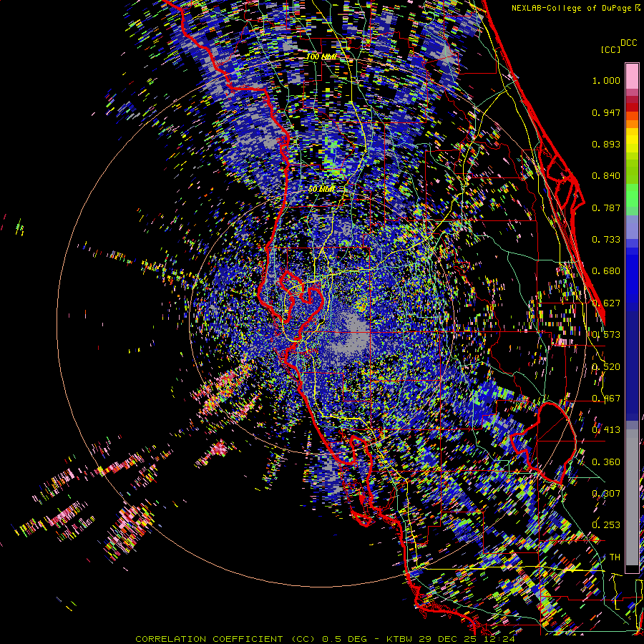Select the 0.840 legend value

click(606, 176)
